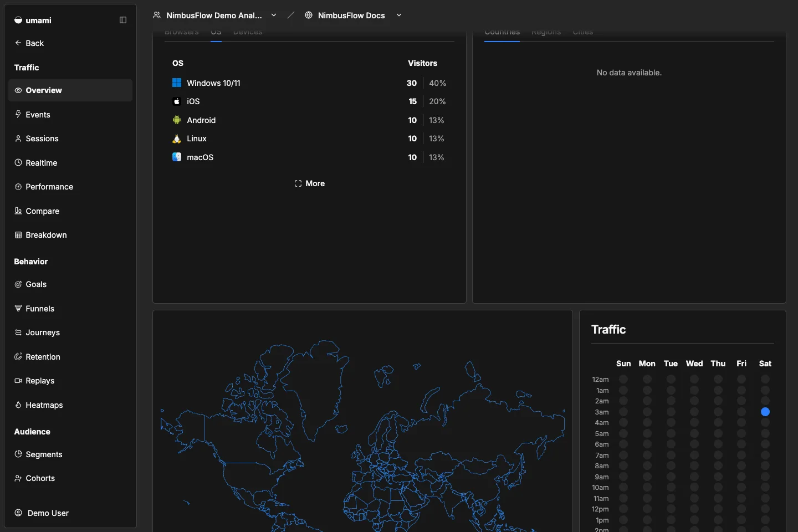This screenshot has width=798, height=532.
Task: Click the Back link
Action: [70, 43]
